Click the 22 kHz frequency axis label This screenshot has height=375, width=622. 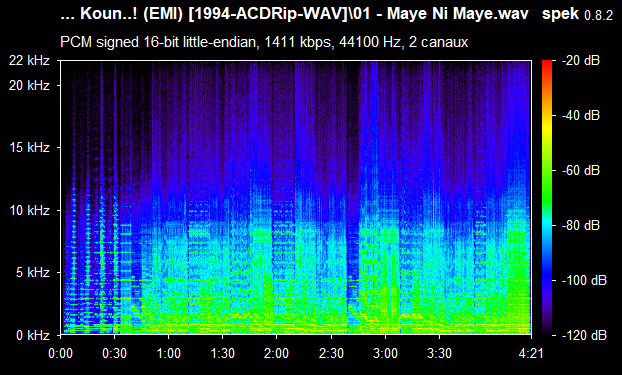(30, 61)
